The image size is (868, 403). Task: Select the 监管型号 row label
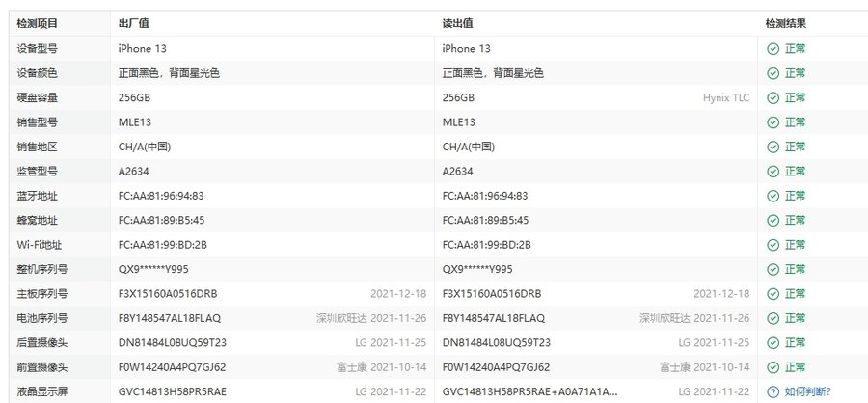pos(37,171)
